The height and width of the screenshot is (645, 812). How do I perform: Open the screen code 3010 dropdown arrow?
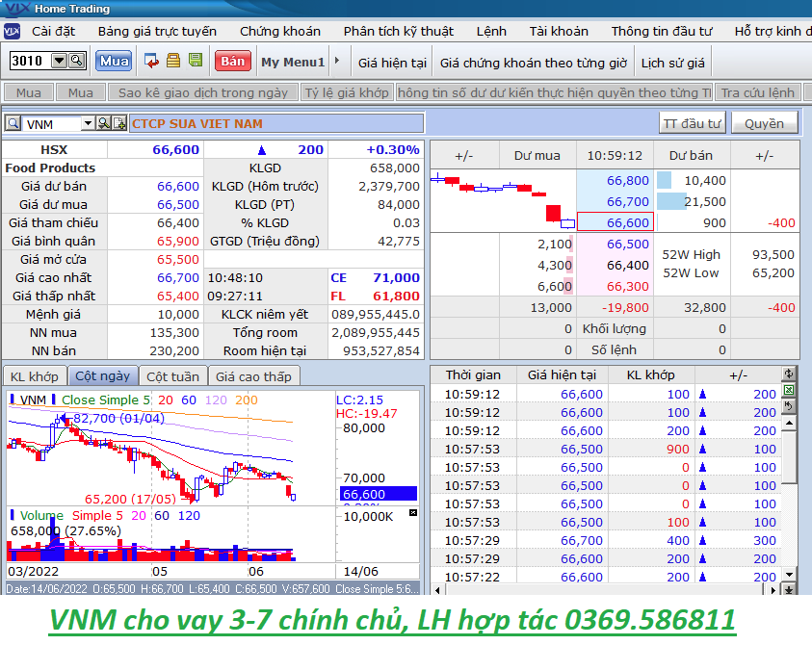[60, 61]
